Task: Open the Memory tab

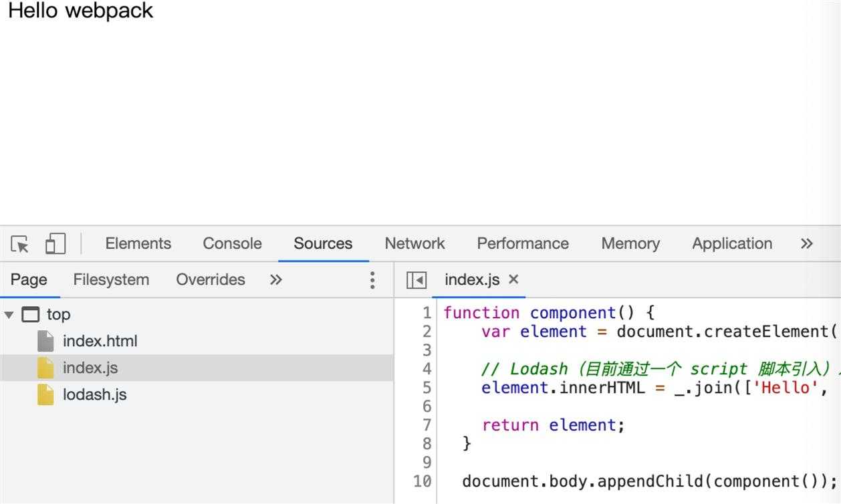Action: tap(630, 244)
